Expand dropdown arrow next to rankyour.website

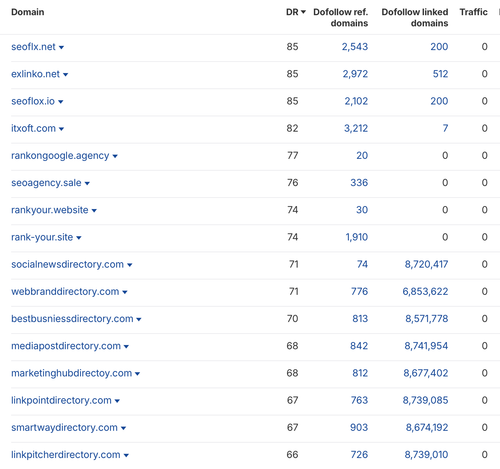[94, 211]
